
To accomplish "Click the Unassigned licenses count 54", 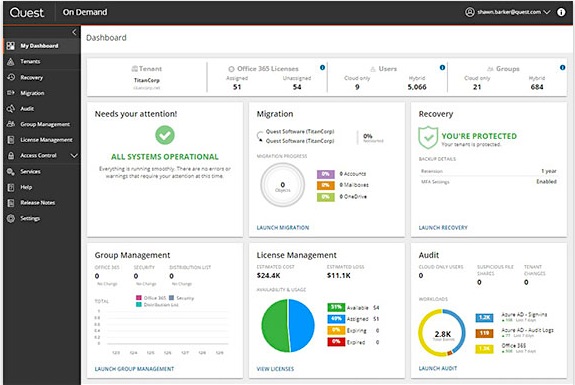I will click(x=297, y=87).
